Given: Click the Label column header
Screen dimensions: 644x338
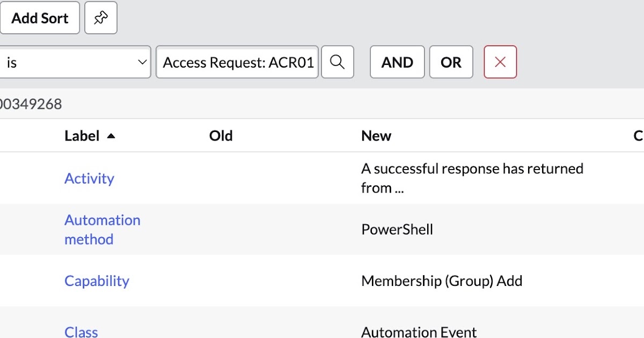Looking at the screenshot, I should [x=82, y=136].
